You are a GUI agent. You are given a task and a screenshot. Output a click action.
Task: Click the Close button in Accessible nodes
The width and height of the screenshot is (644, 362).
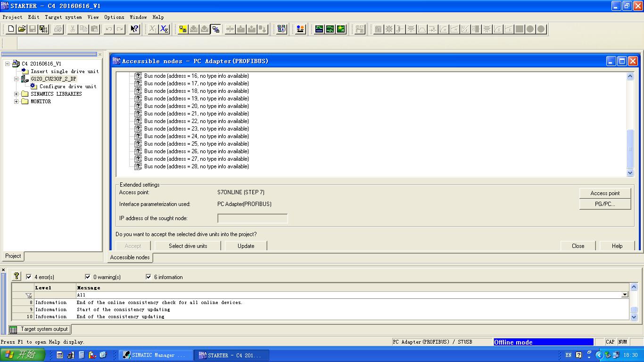click(578, 246)
